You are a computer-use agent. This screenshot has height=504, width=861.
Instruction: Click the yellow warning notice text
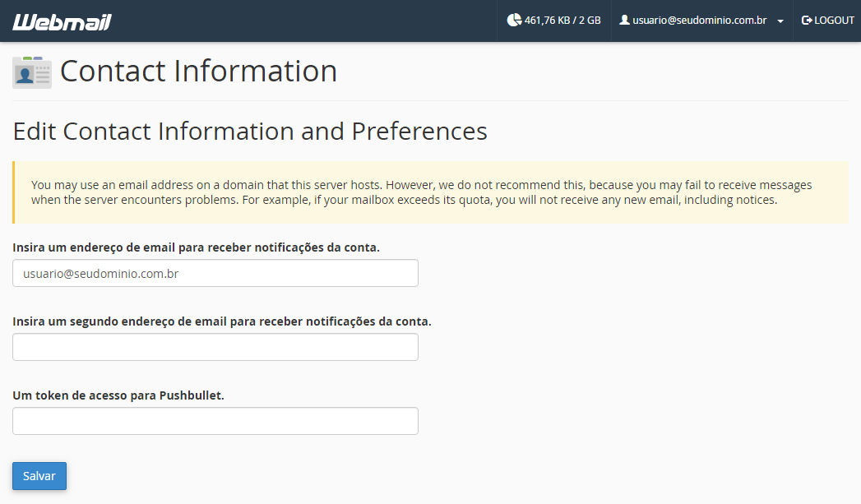point(421,192)
